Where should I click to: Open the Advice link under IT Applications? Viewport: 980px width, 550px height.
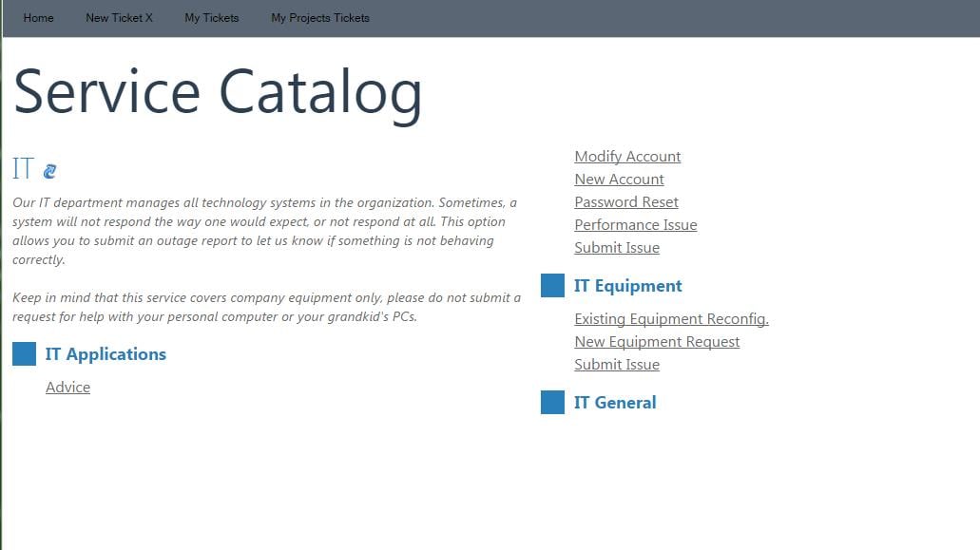(67, 387)
